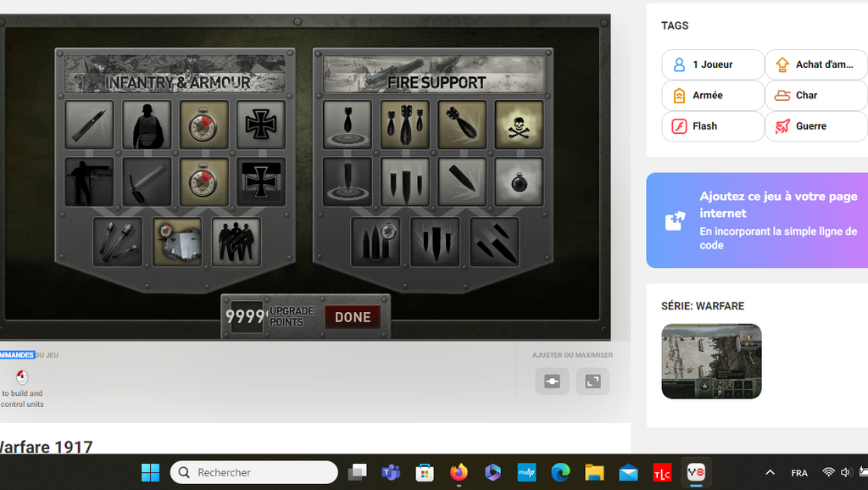Click the stick grenades upgrade icon
Image resolution: width=868 pixels, height=490 pixels.
(117, 242)
